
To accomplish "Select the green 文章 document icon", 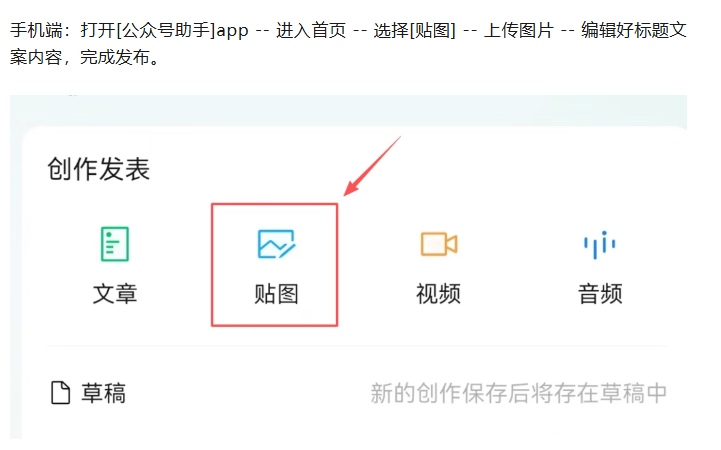I will pyautogui.click(x=114, y=244).
